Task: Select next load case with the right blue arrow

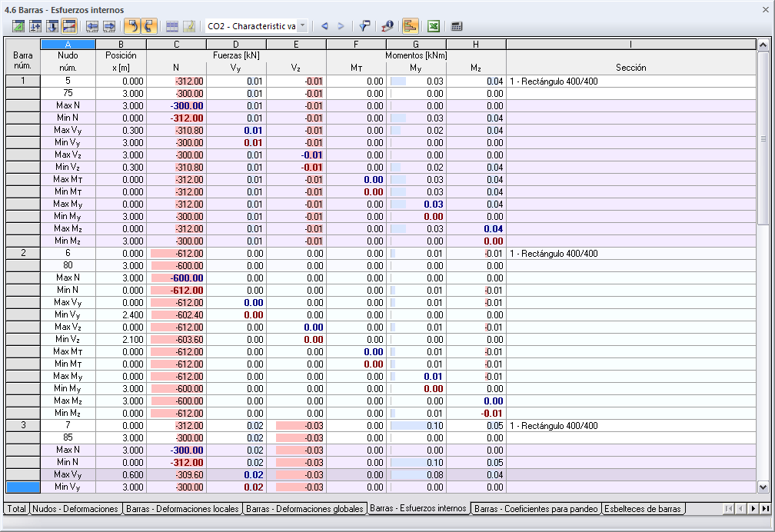Action: [341, 25]
